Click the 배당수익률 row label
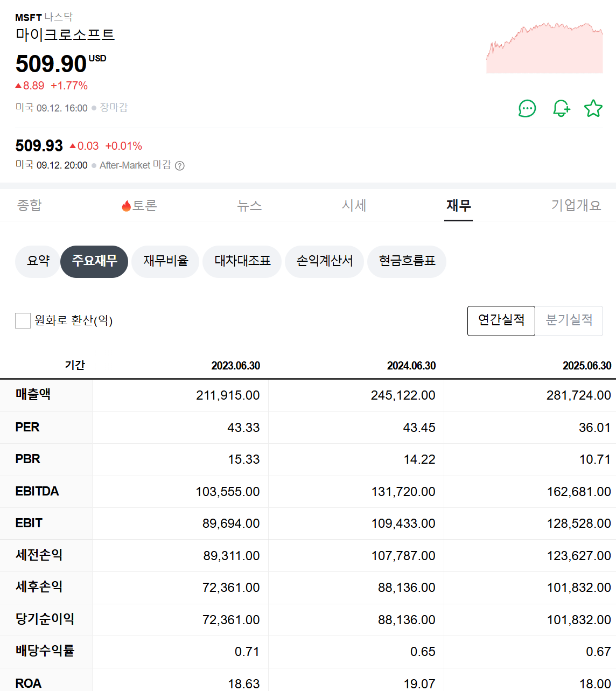The height and width of the screenshot is (691, 616). point(45,651)
